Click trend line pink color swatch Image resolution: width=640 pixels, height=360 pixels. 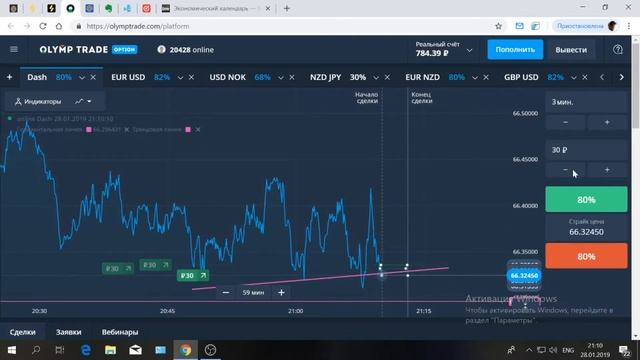(188, 129)
